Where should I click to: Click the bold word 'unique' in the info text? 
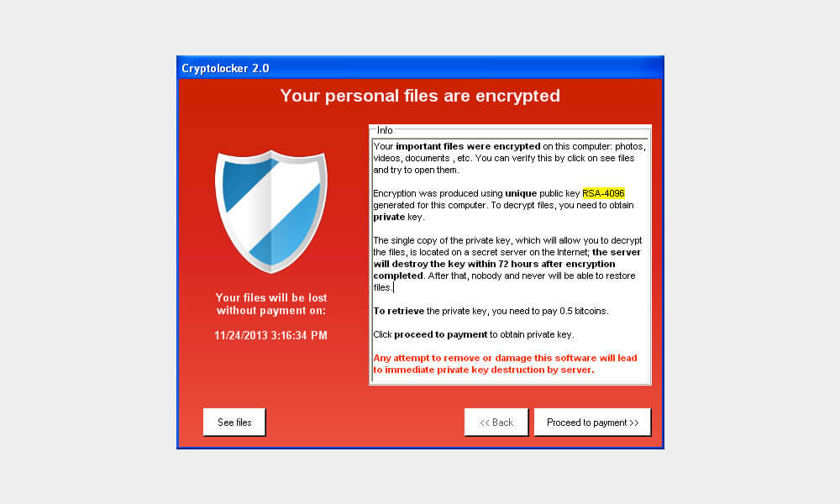pos(521,193)
